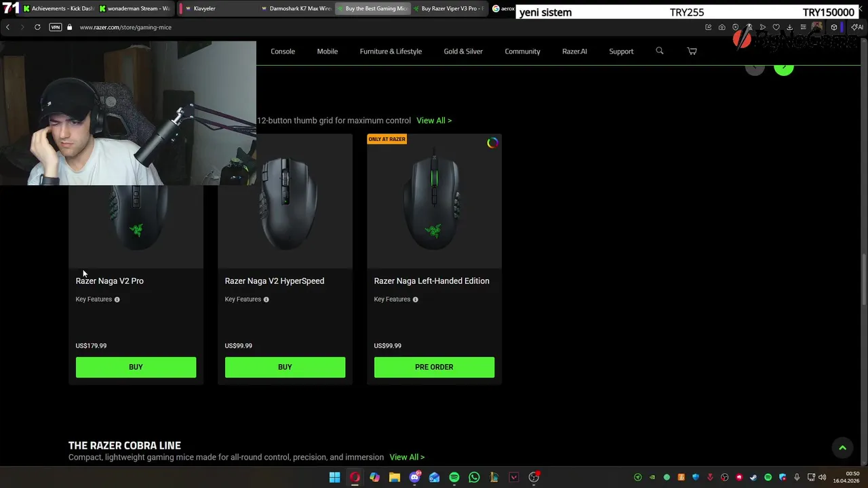Open View All for the Cobra line
The image size is (868, 488).
tap(407, 457)
